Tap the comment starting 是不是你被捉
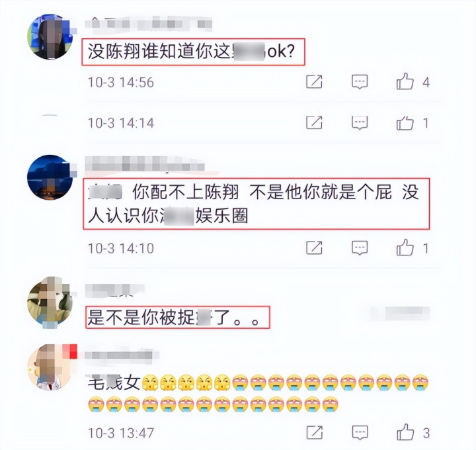 click(x=178, y=317)
